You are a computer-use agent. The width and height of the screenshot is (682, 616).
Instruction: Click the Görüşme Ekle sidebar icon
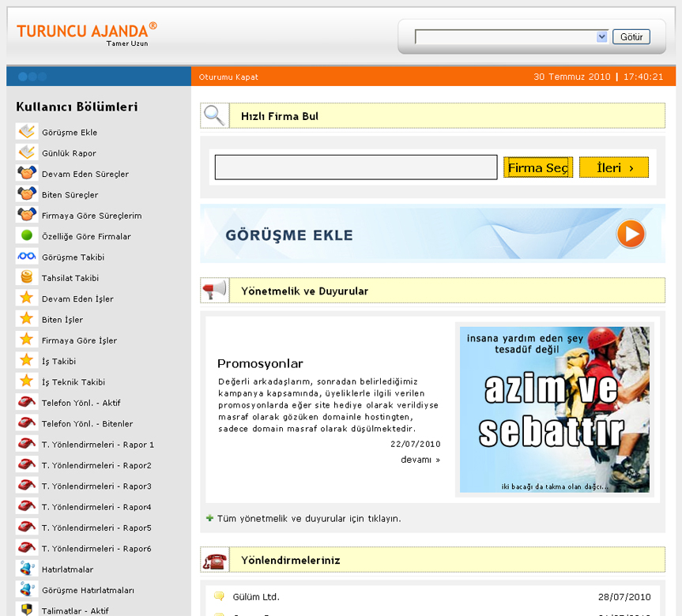pos(27,132)
